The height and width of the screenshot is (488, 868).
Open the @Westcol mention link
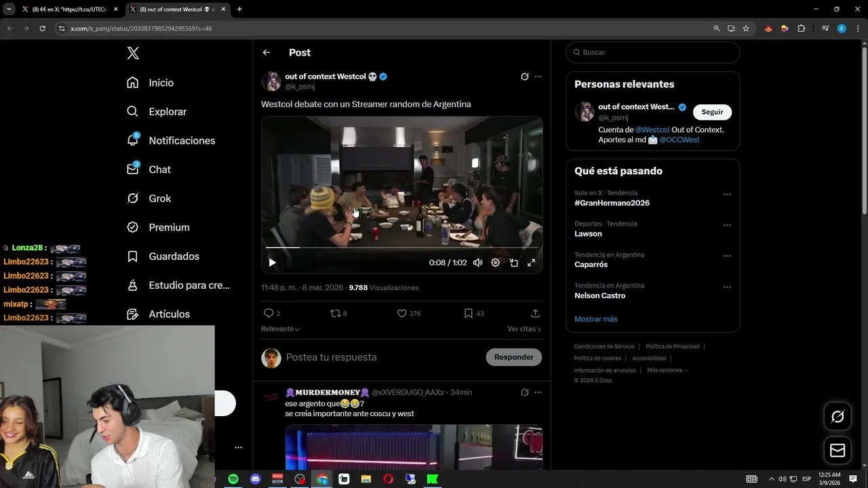point(652,129)
